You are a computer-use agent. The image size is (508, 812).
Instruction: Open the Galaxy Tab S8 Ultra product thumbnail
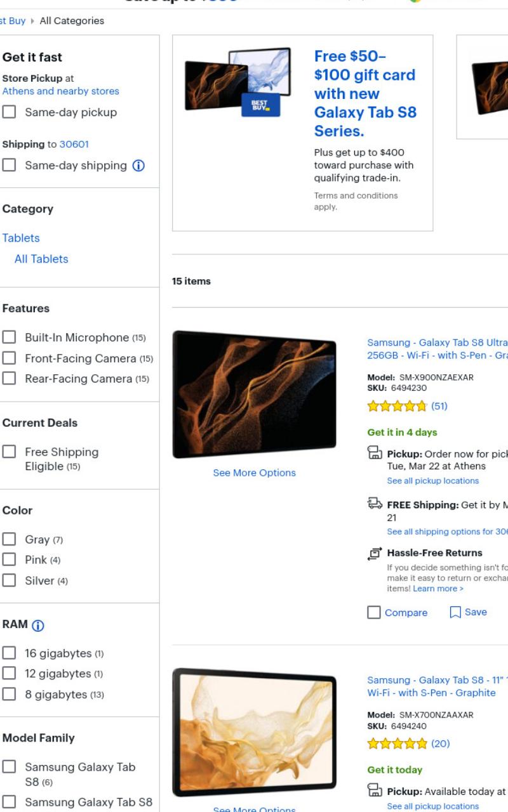[254, 394]
